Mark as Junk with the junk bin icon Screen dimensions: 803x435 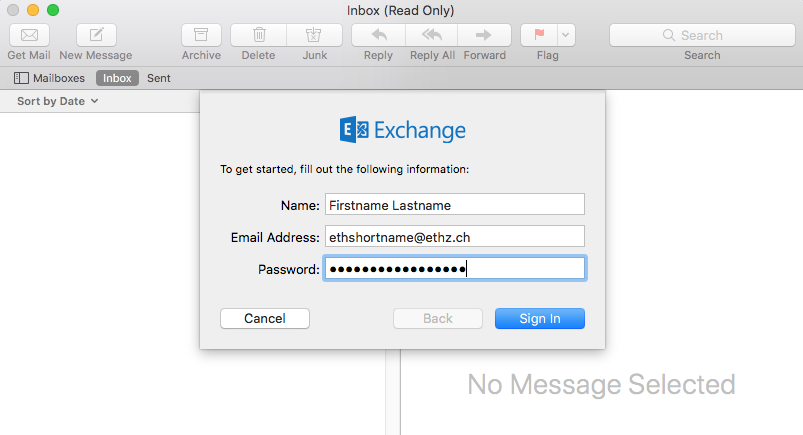314,35
